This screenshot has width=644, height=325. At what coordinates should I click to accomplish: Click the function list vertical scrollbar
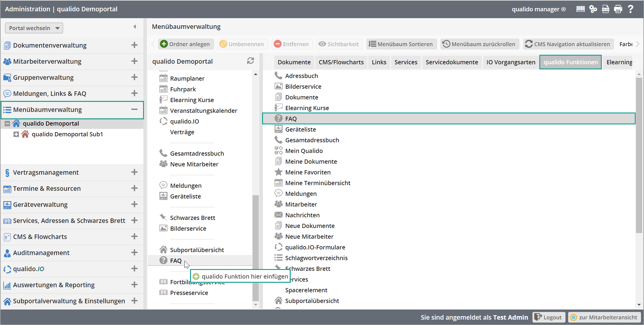tap(639, 155)
